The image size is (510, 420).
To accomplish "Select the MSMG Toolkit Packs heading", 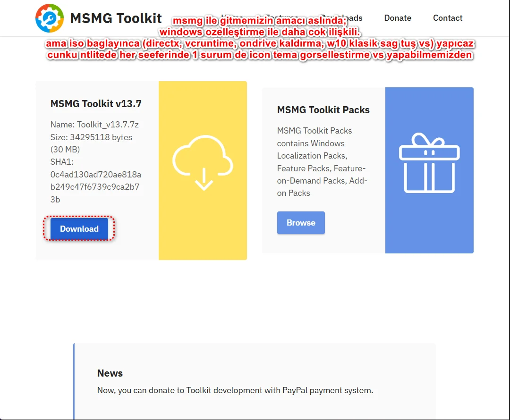I will (323, 110).
